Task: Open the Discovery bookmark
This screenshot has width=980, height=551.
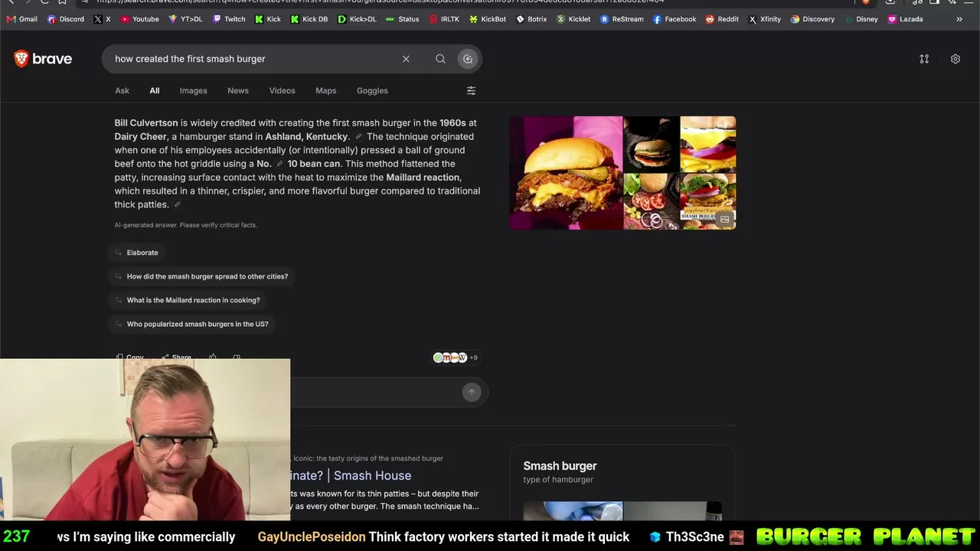Action: click(x=812, y=19)
